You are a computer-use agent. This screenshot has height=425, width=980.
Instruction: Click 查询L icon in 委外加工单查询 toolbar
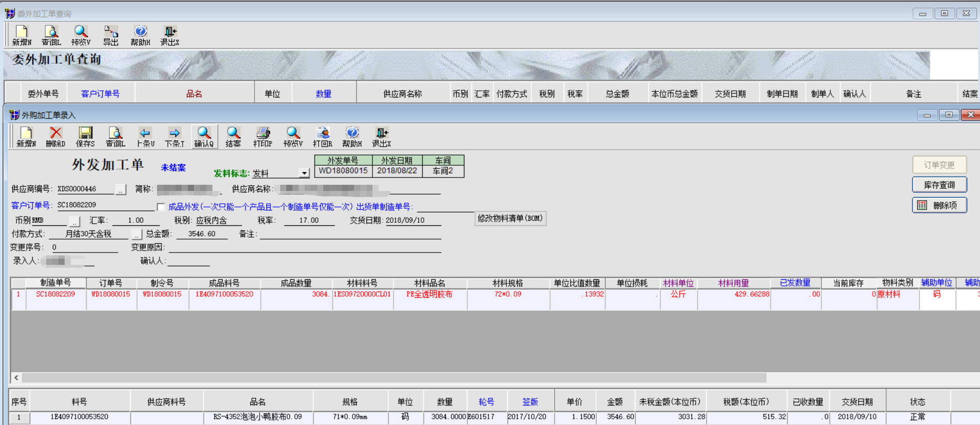tap(51, 35)
